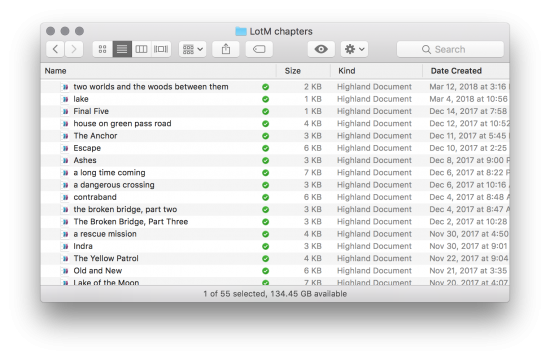
Task: Click date 'Nov 22, 2017 at 9:04'
Action: (469, 259)
